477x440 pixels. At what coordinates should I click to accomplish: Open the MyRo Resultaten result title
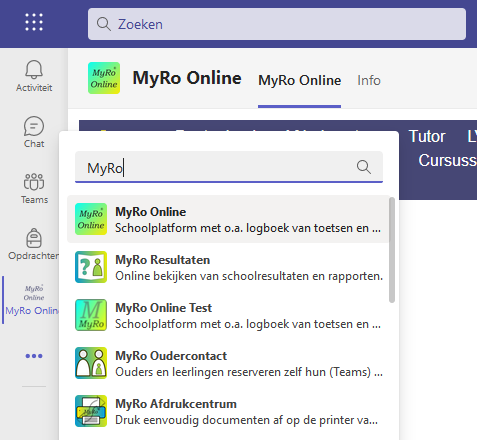tap(163, 260)
